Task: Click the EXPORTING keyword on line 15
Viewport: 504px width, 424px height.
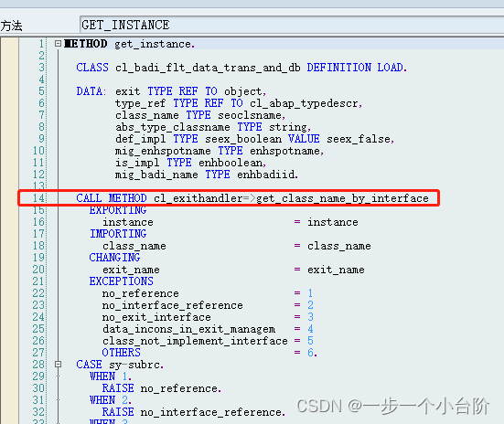Action: tap(118, 210)
